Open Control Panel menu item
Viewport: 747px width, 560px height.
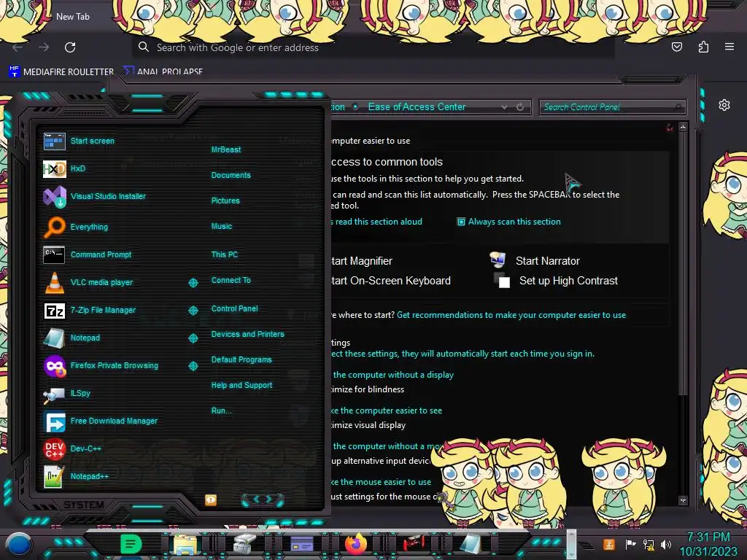click(235, 308)
